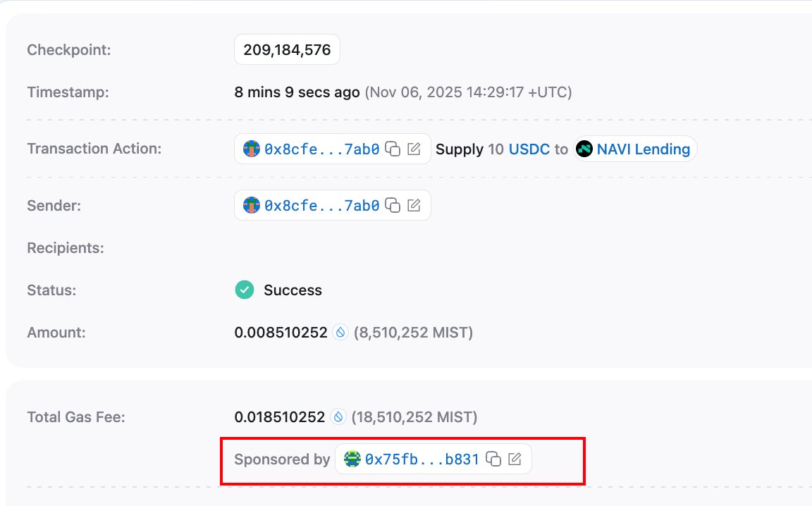Click the Status: label
The image size is (812, 506).
(x=51, y=290)
